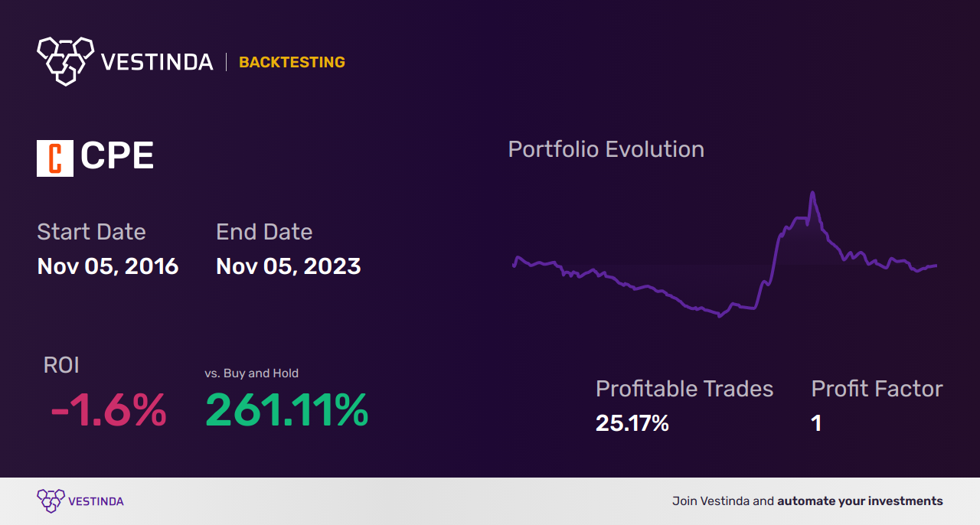Select the Nov 05, 2023 end date value
The width and height of the screenshot is (980, 525).
coord(289,266)
